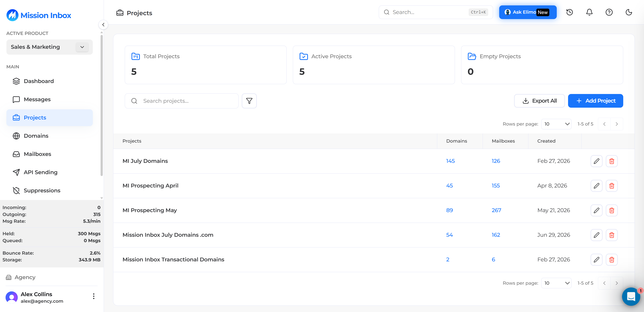Click the Active Projects card icon

point(303,57)
